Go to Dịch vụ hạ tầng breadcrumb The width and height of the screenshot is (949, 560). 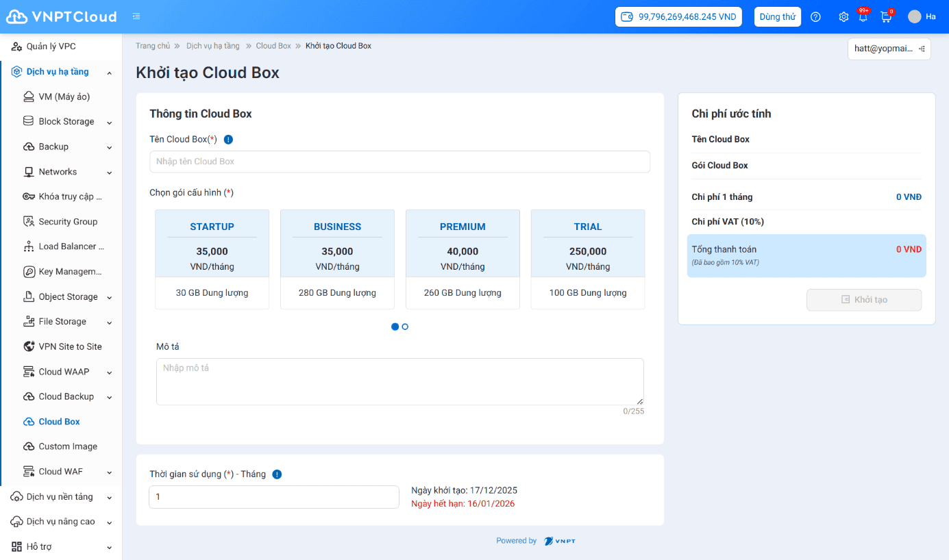213,46
